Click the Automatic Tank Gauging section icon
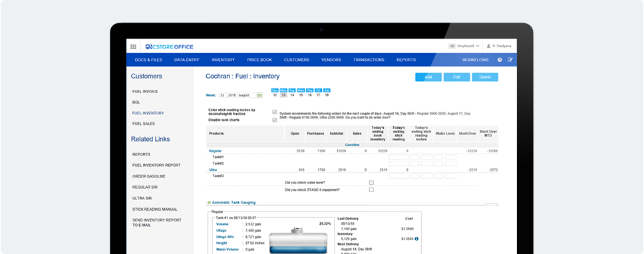Screen dimensions: 644x254 tap(209, 203)
